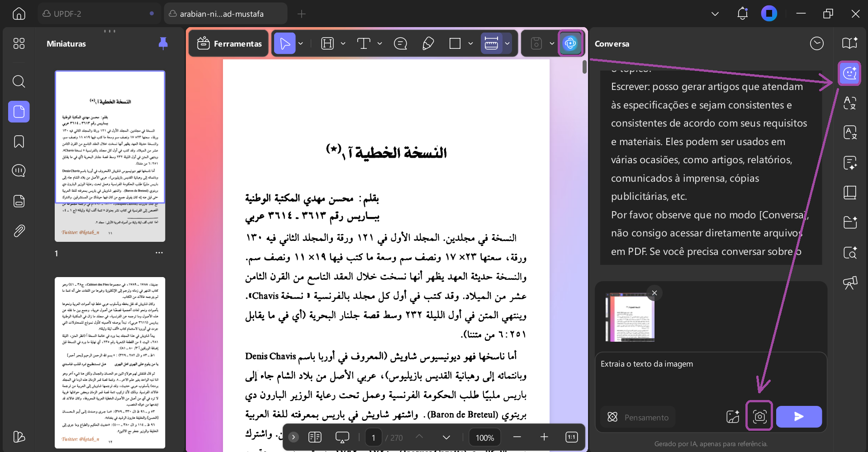Image resolution: width=868 pixels, height=452 pixels.
Task: Switch to the UPDF-2 tab
Action: click(x=99, y=14)
